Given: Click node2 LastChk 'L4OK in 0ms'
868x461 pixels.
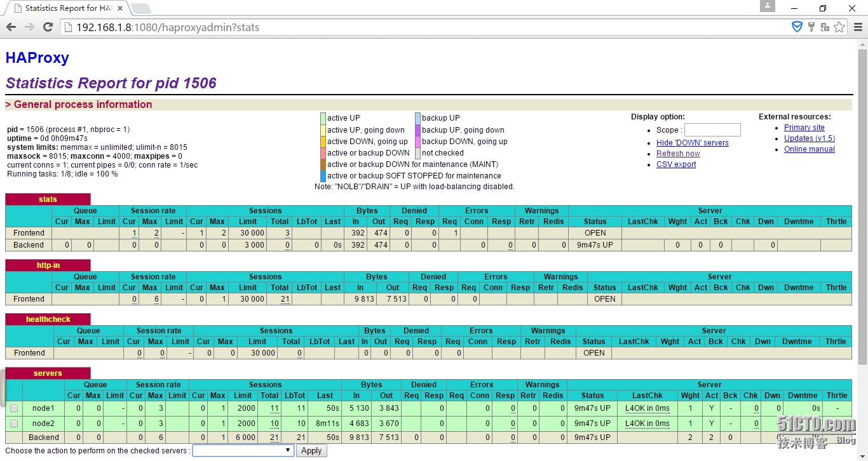Looking at the screenshot, I should (647, 424).
